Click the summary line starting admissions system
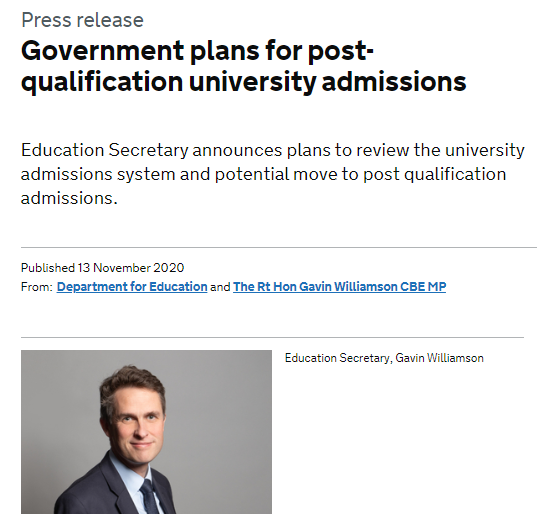The image size is (537, 525). click(263, 174)
